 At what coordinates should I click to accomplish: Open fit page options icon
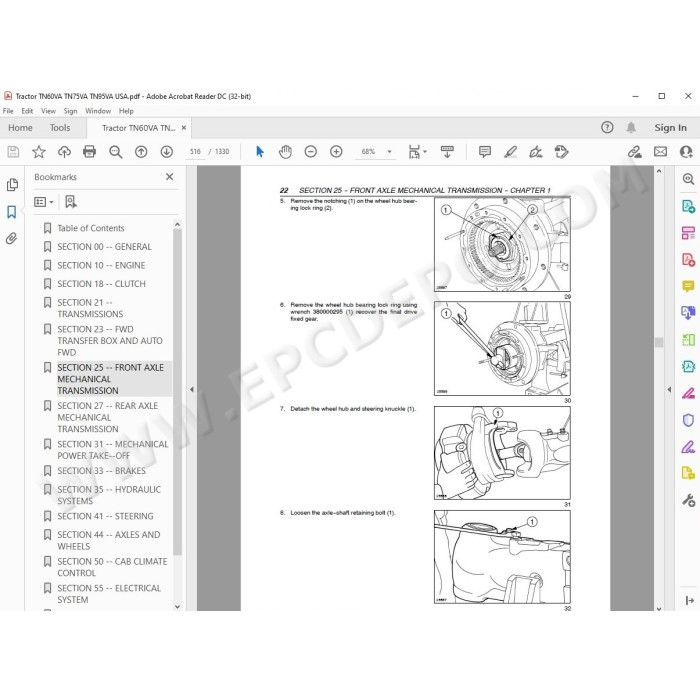pos(417,152)
